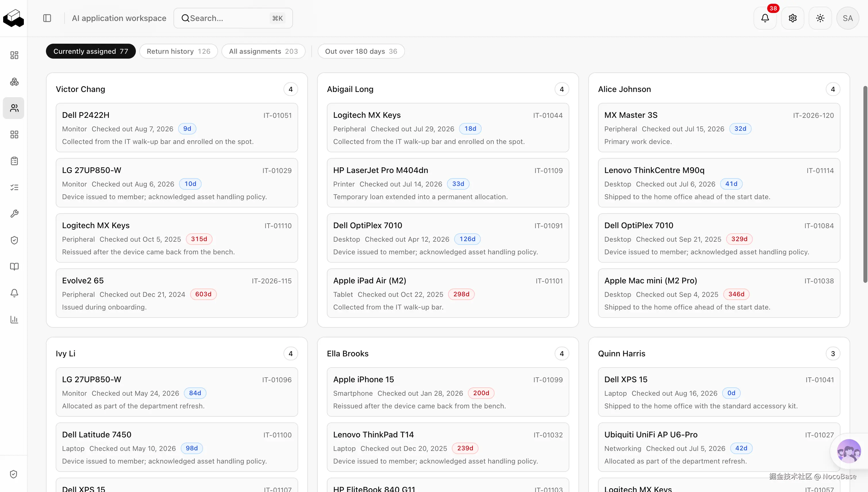Click the Abigail Long name heading

350,89
